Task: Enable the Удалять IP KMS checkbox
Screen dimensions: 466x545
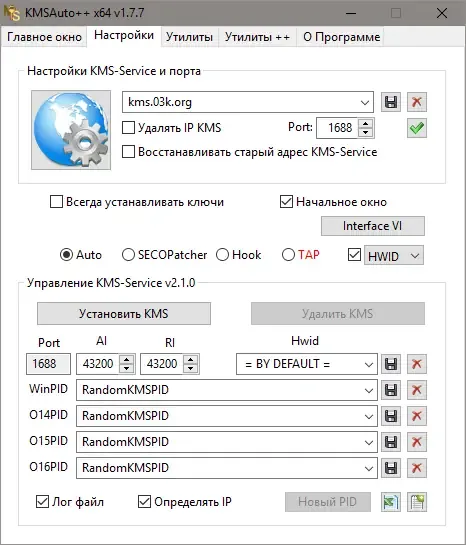Action: coord(128,128)
